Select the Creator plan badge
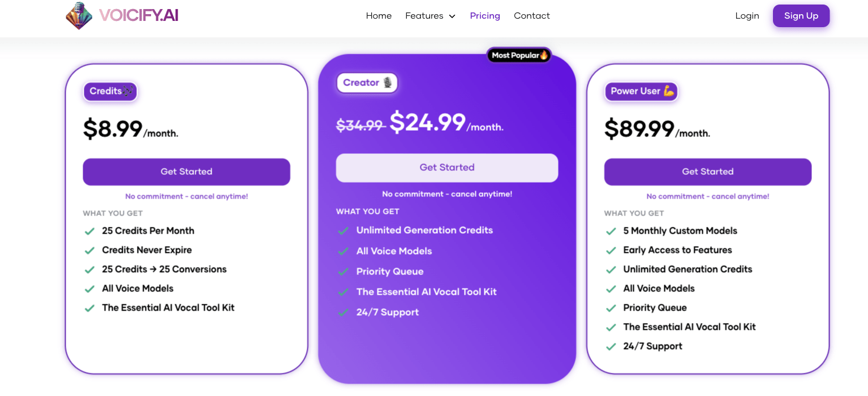The width and height of the screenshot is (868, 396). [367, 83]
